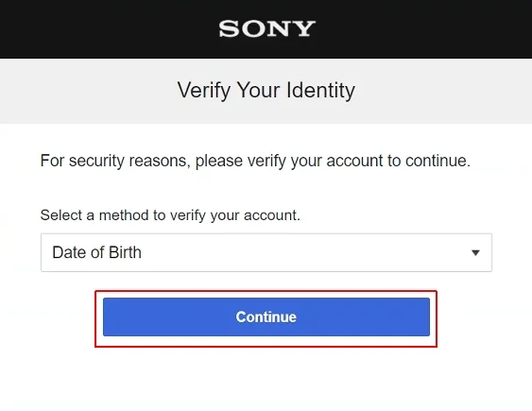Click the word Continue on blue button
Image resolution: width=532 pixels, height=411 pixels.
pos(266,317)
